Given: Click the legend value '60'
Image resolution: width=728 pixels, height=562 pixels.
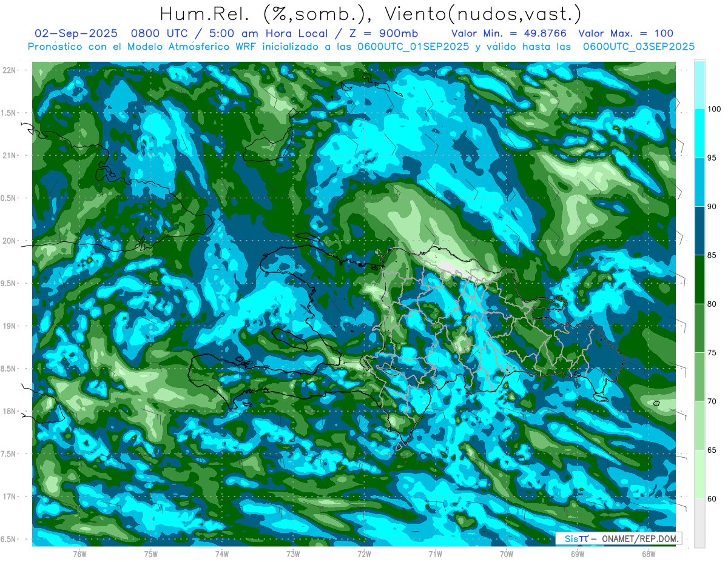Looking at the screenshot, I should 713,499.
